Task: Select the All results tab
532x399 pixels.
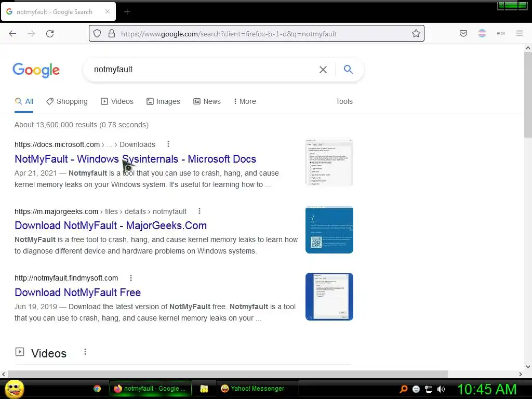Action: (24, 101)
